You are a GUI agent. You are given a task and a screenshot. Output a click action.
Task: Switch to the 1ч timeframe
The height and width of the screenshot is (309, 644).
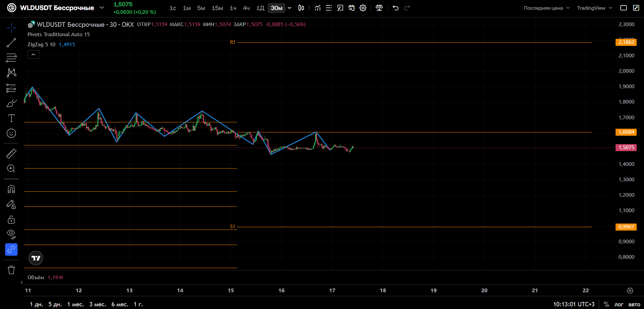pos(233,8)
